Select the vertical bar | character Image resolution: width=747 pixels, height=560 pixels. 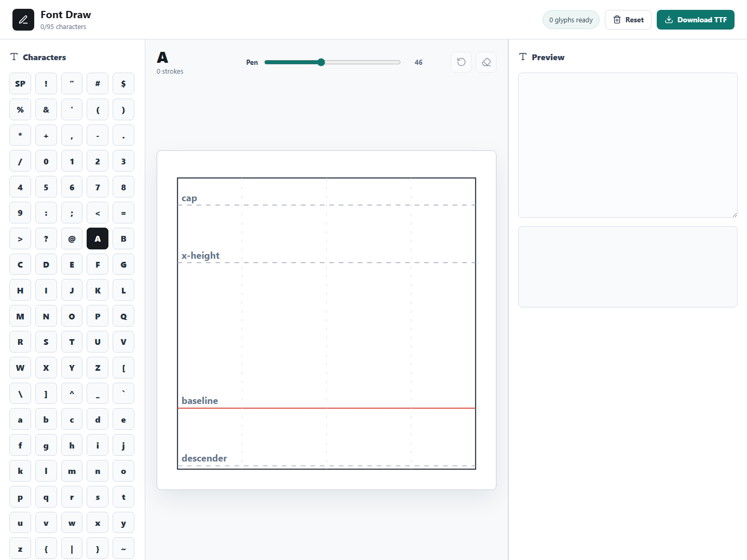click(x=72, y=549)
